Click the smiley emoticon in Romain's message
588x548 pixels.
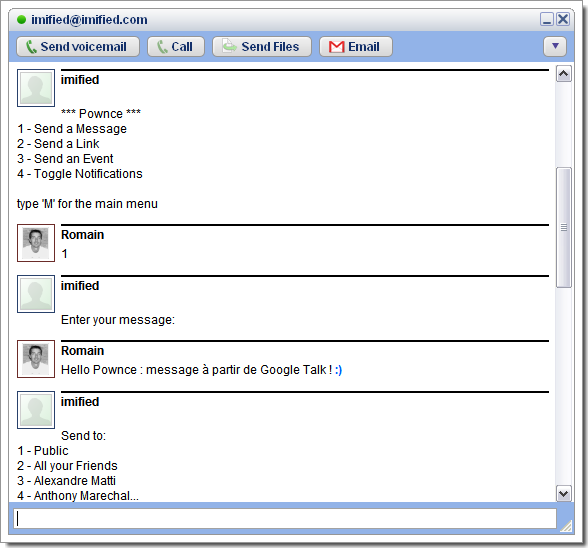point(338,370)
